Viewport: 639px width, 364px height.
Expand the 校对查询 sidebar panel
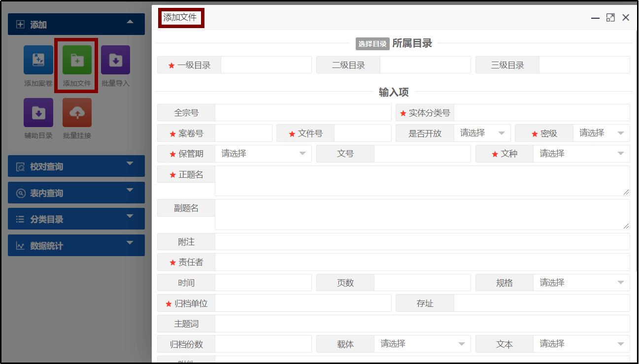pyautogui.click(x=76, y=166)
